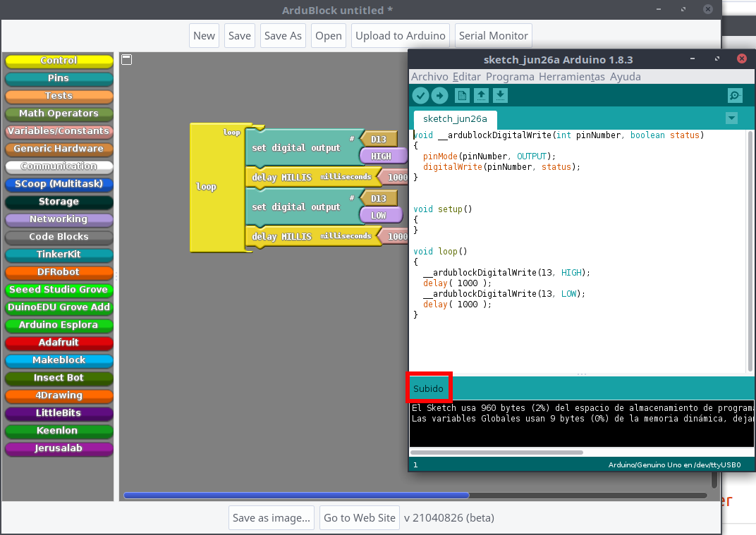Create a new sketch with the page icon
The image size is (756, 535).
coord(462,96)
